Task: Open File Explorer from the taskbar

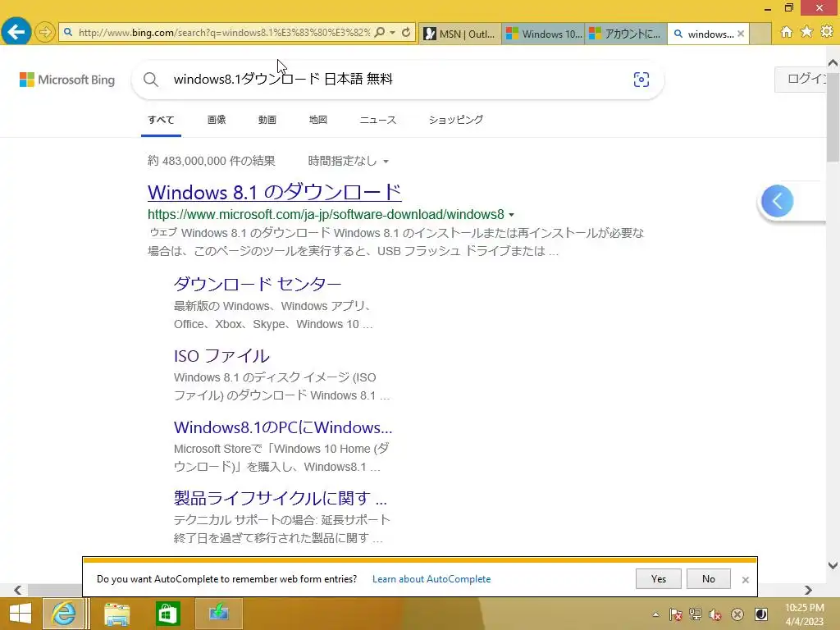Action: coord(116,614)
